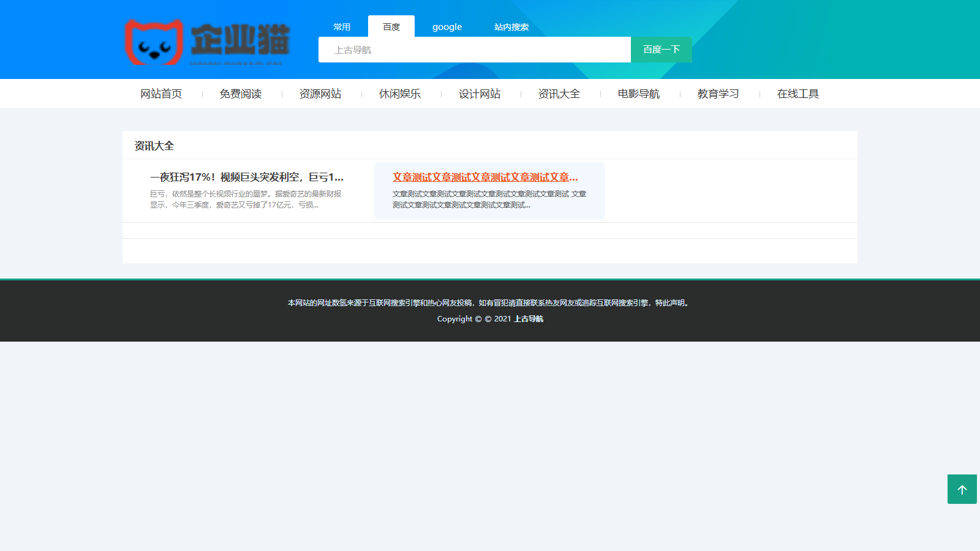Open the 资源网站 category
The width and height of the screenshot is (980, 551).
coord(320,94)
